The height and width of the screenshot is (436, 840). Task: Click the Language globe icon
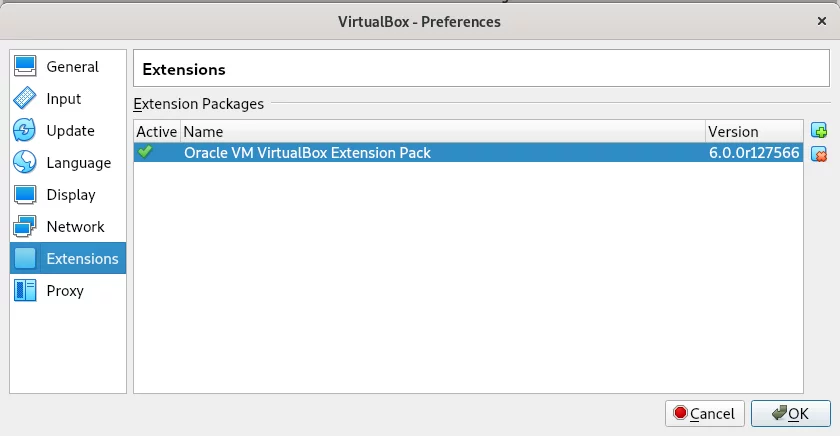coord(25,162)
